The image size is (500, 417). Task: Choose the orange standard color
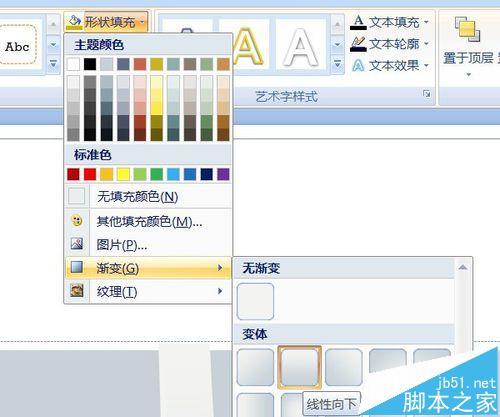click(107, 174)
